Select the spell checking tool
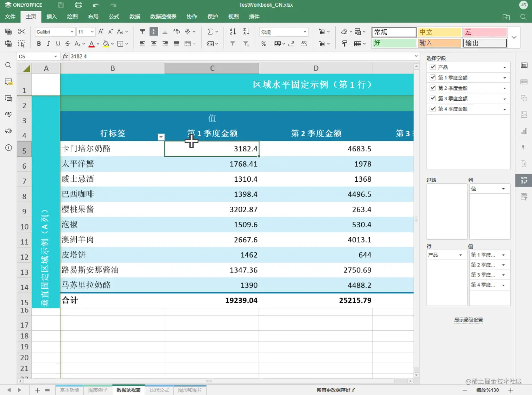532x395 pixels. click(8, 114)
